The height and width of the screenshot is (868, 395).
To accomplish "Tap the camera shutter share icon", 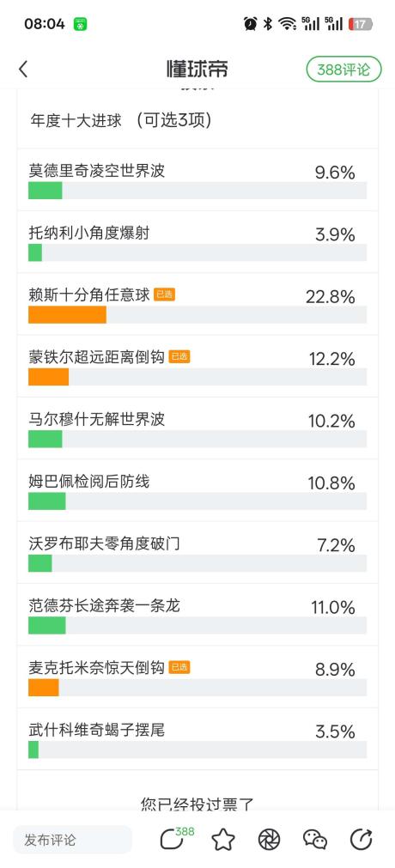I will pos(270,840).
